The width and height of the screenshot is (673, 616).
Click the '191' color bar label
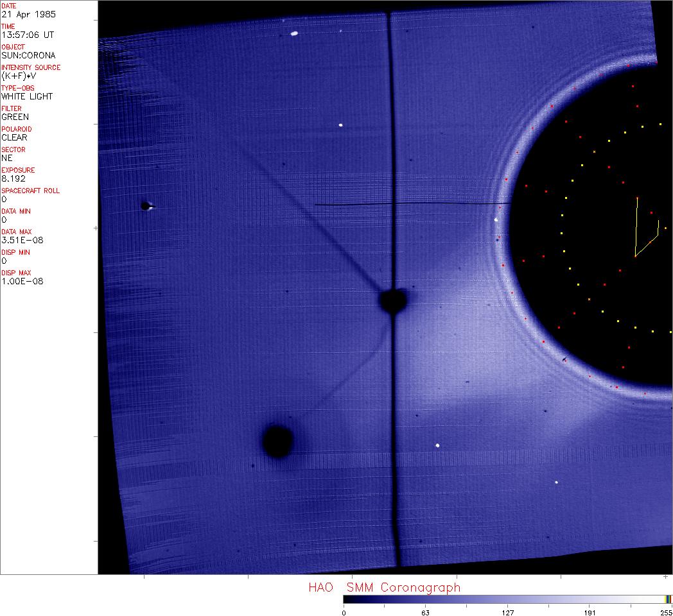[x=590, y=612]
